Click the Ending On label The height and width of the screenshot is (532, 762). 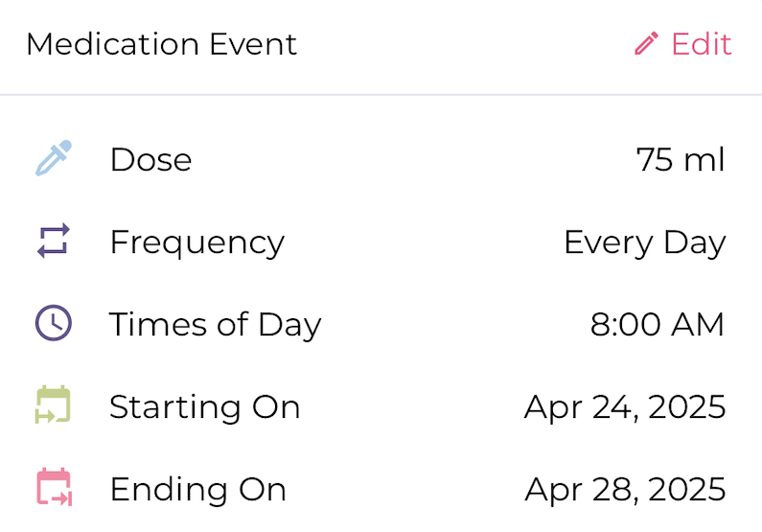point(197,489)
